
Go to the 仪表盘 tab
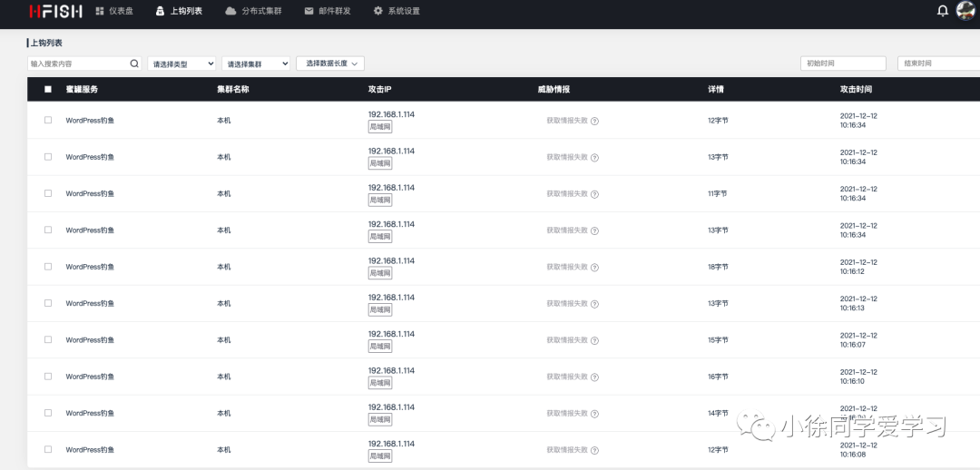(113, 11)
